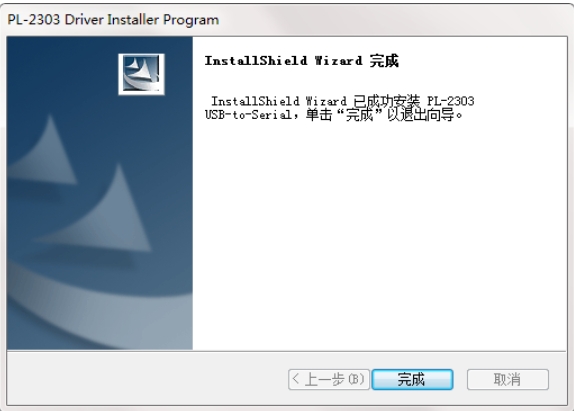Image resolution: width=574 pixels, height=411 pixels.
Task: Click the 上一步 (B) back button
Action: (x=329, y=380)
